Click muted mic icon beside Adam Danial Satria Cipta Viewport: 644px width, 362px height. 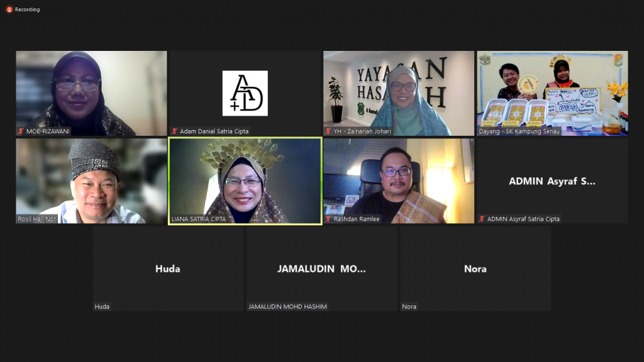pyautogui.click(x=175, y=131)
